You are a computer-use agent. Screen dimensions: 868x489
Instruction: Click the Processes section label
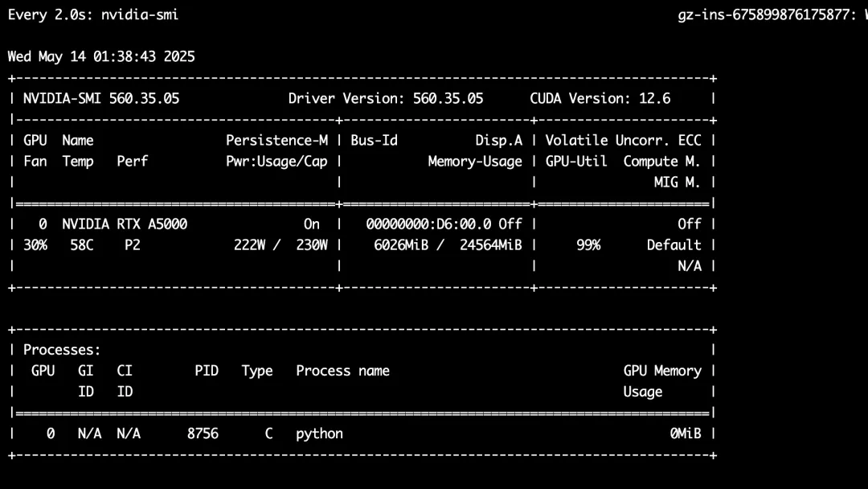[x=62, y=350]
